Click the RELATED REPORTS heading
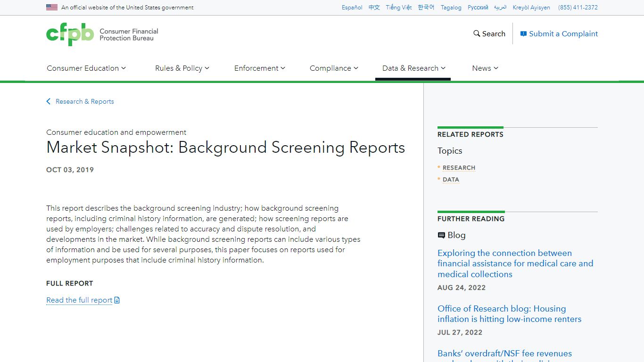The height and width of the screenshot is (362, 644). [471, 134]
